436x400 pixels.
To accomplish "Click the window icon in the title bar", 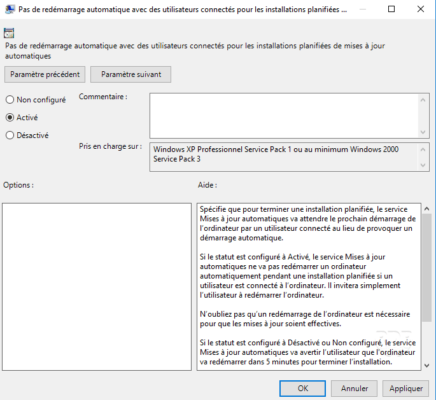I will click(10, 9).
